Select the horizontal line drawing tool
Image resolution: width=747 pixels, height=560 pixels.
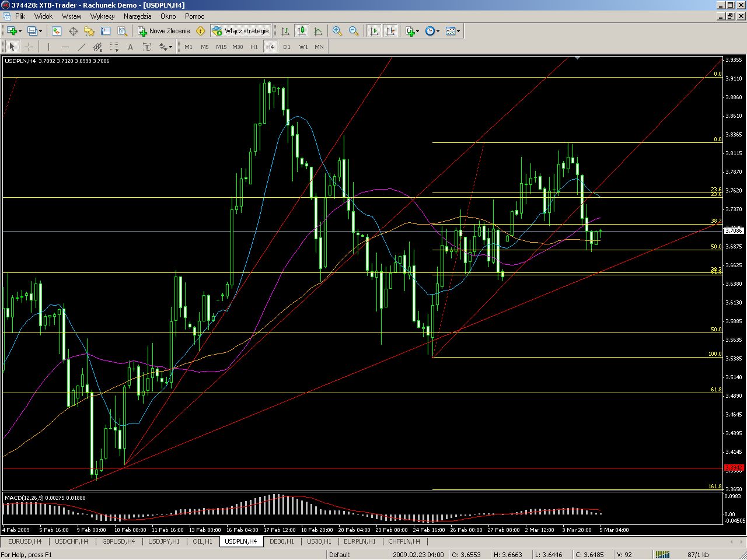pos(65,47)
